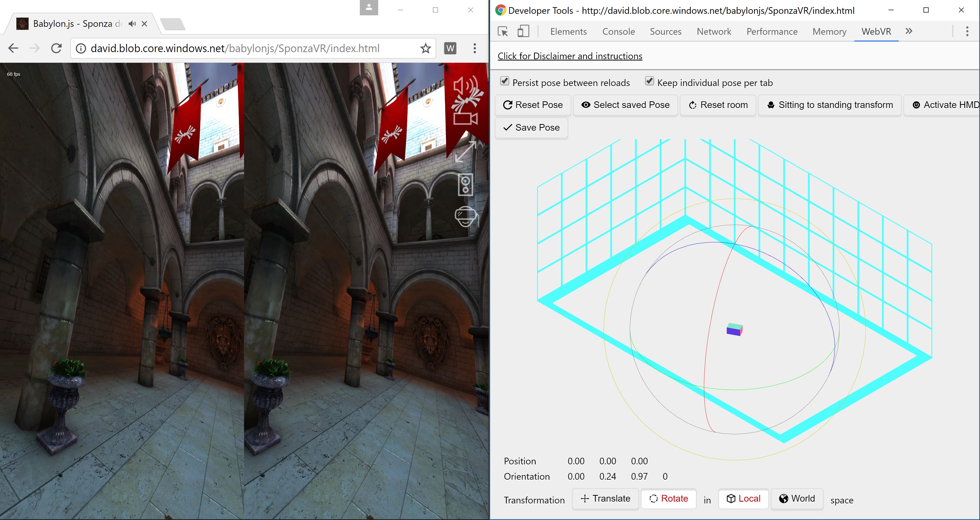Select the World space toggle
The image size is (980, 520).
(797, 498)
